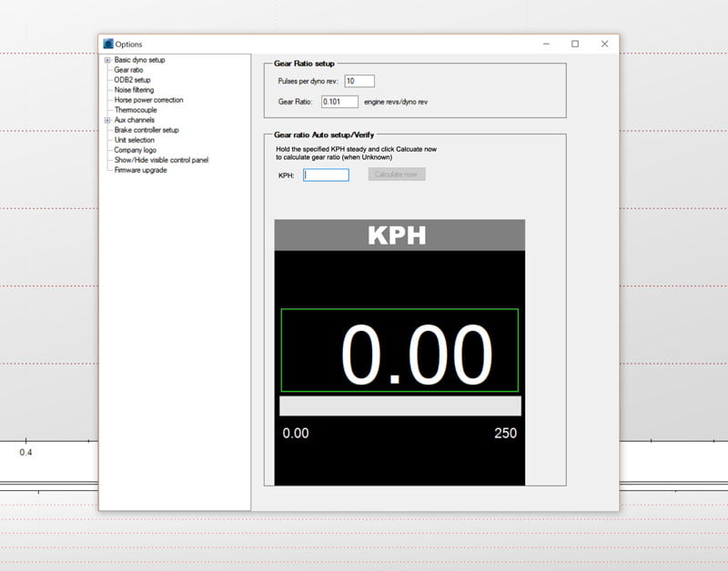Viewport: 728px width, 571px height.
Task: Click the KPH gauge digital readout
Action: pyautogui.click(x=399, y=350)
